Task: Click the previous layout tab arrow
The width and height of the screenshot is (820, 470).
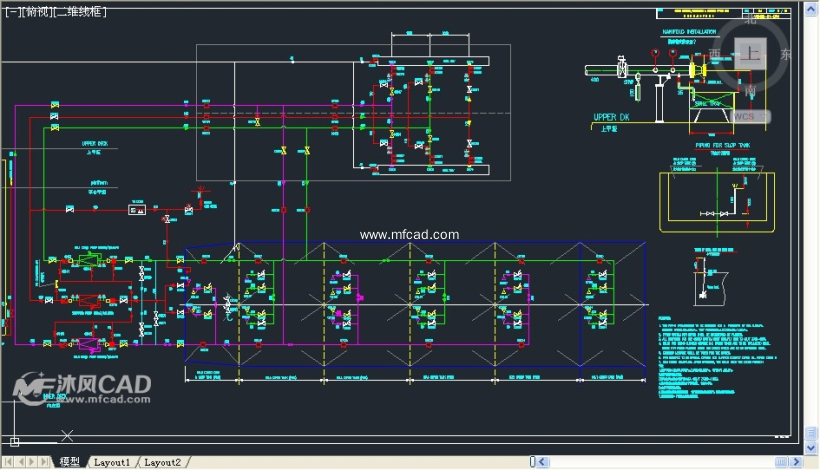Action: pos(21,462)
